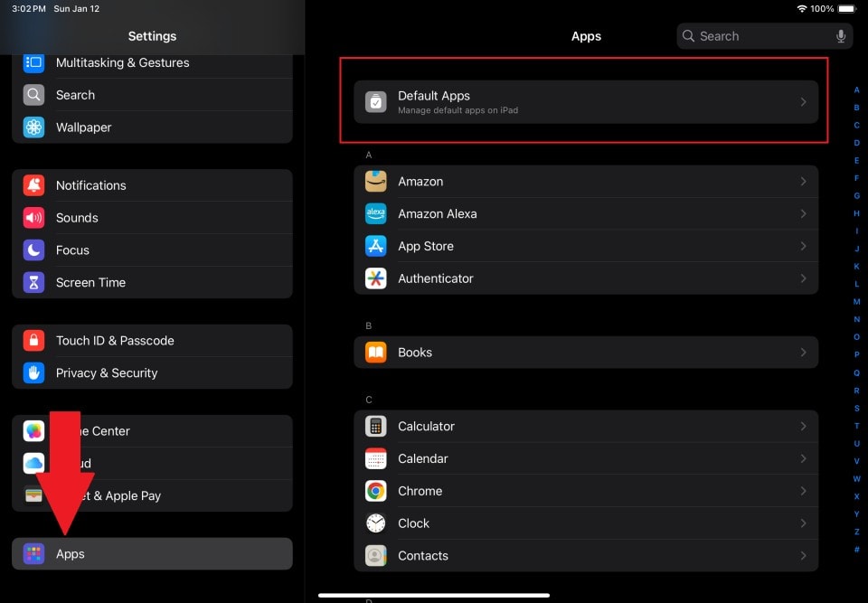Tap the Default Apps icon
The image size is (868, 603).
375,102
